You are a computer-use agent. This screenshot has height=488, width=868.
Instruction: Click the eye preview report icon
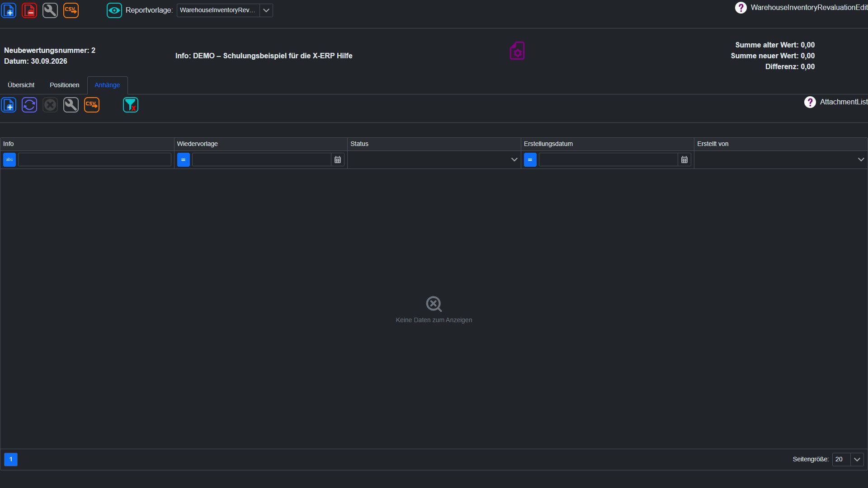click(x=114, y=10)
